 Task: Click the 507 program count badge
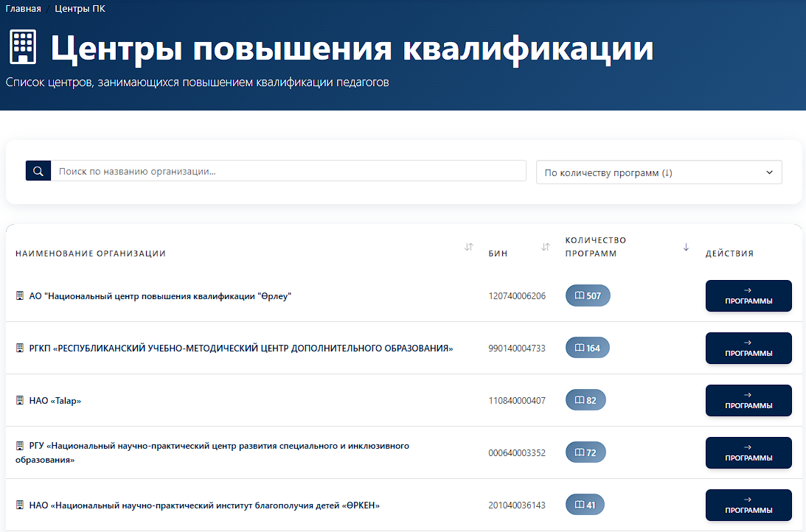[x=588, y=295]
